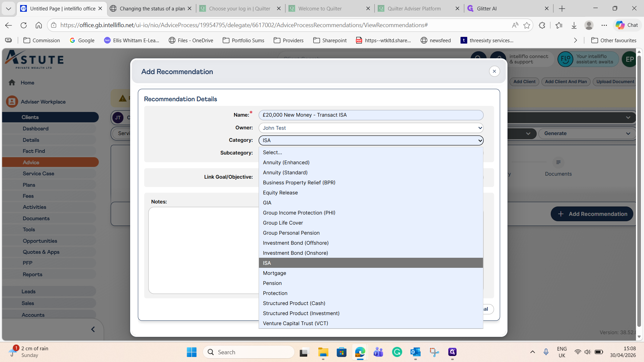Open the Copilot Chat button
The width and height of the screenshot is (644, 362).
[627, 25]
